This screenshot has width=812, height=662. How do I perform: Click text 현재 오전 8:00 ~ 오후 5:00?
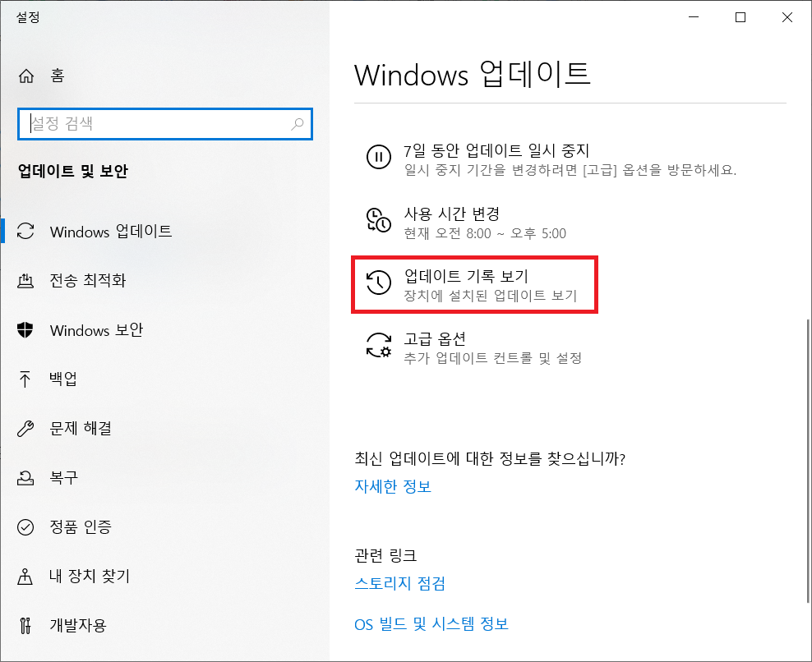[485, 233]
